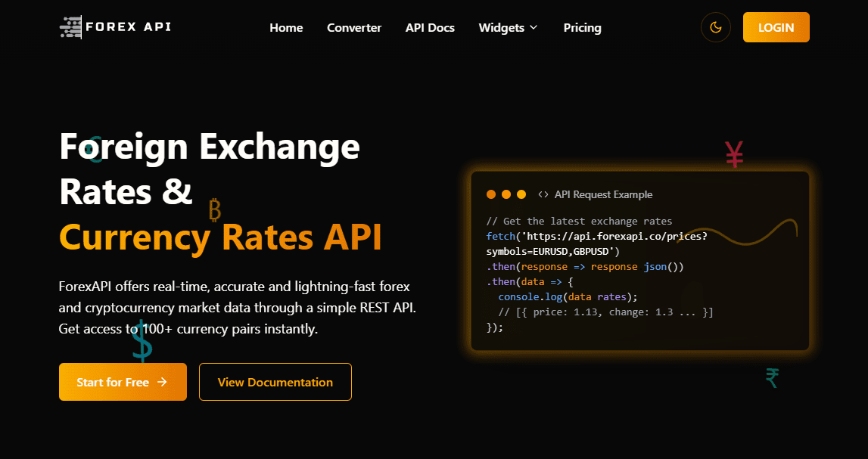
Task: Toggle dark mode with the moon button
Action: pyautogui.click(x=715, y=27)
